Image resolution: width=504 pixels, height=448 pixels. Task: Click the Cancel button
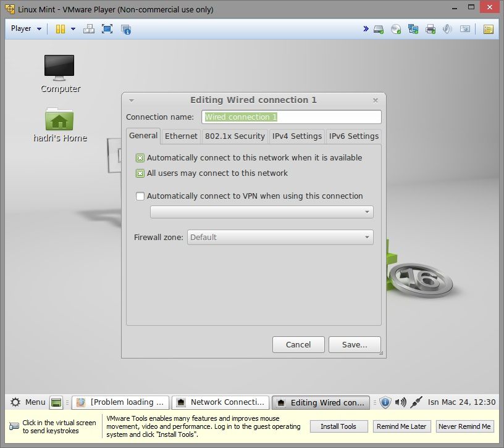tap(298, 344)
